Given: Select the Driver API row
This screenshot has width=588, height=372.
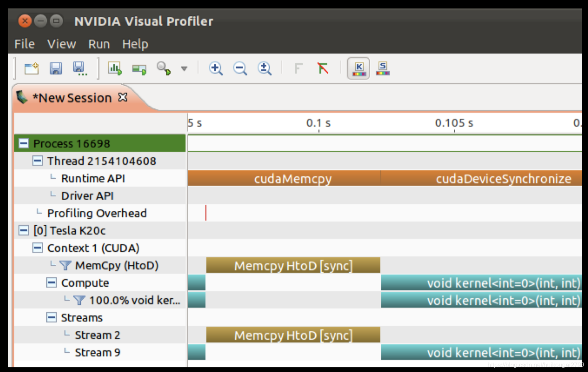Looking at the screenshot, I should [x=100, y=196].
